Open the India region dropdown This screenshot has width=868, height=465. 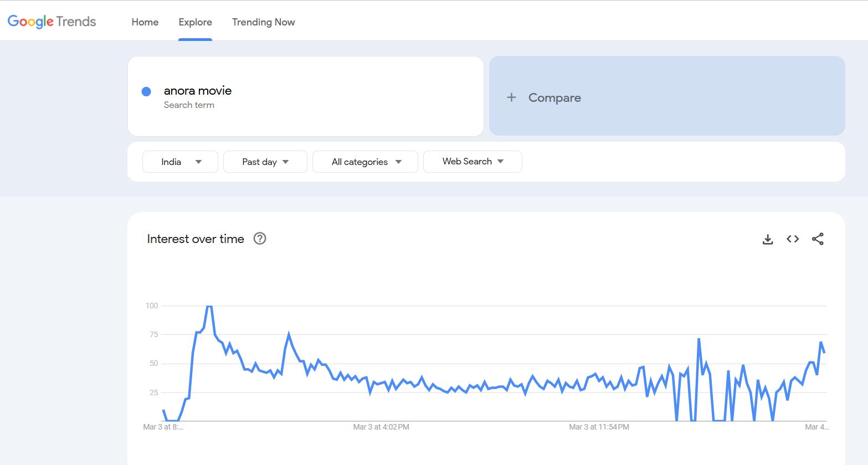(x=180, y=162)
